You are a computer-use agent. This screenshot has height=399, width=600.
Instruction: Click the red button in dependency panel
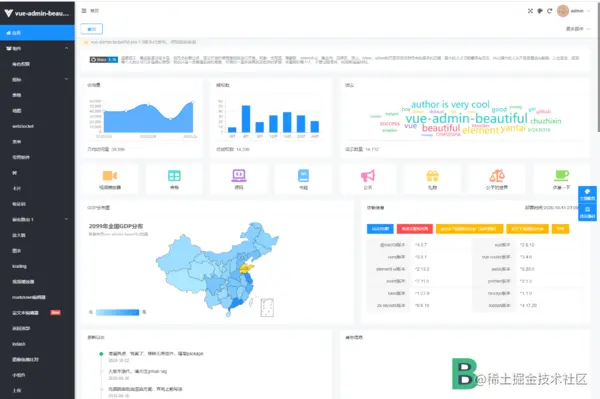(x=415, y=229)
